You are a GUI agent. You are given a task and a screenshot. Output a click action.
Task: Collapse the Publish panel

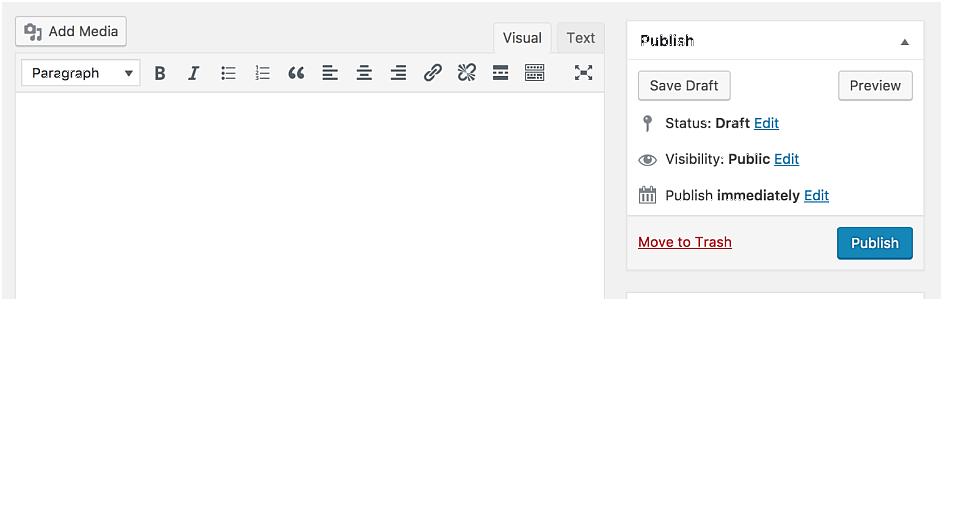[x=904, y=42]
